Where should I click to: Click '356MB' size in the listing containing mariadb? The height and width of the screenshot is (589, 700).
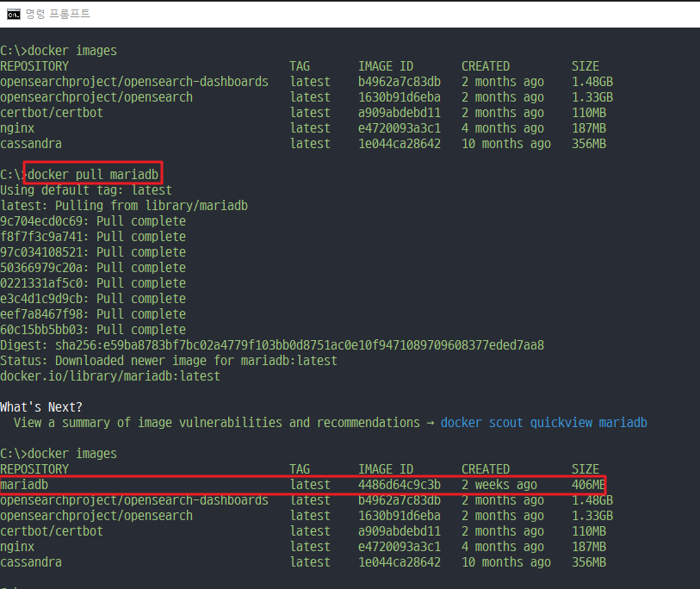pos(589,562)
